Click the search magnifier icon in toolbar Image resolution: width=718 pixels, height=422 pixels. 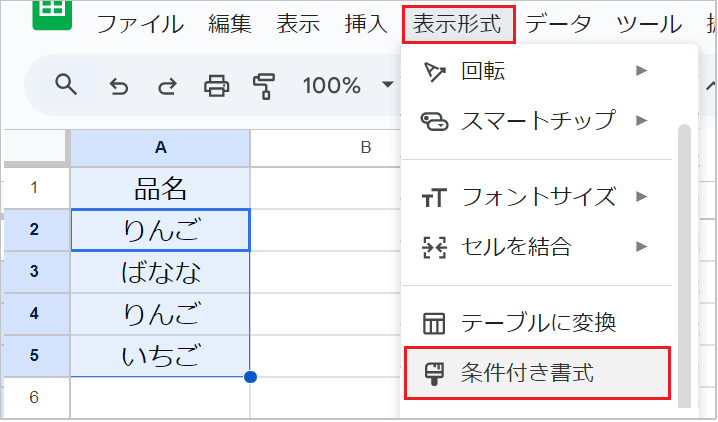click(x=66, y=85)
